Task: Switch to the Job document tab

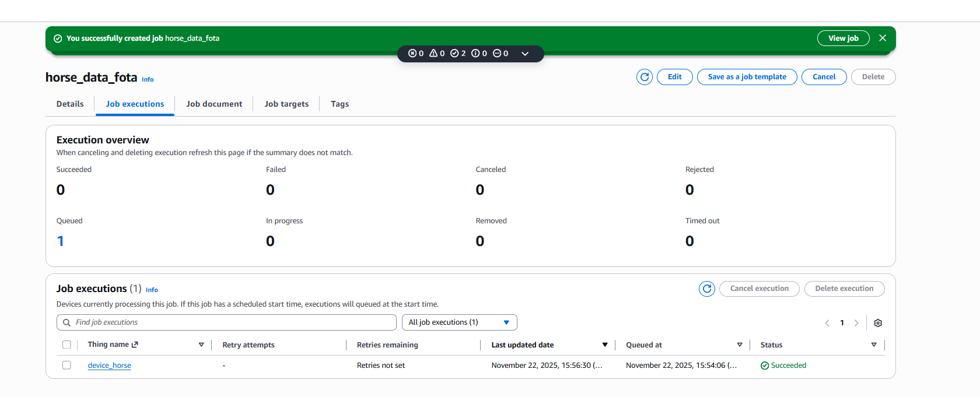Action: coord(214,104)
